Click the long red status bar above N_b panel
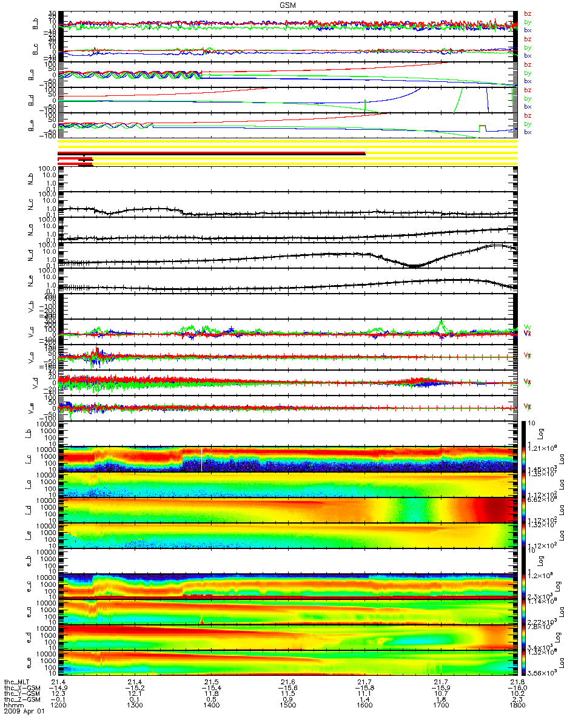This screenshot has height=728, width=564. point(212,153)
